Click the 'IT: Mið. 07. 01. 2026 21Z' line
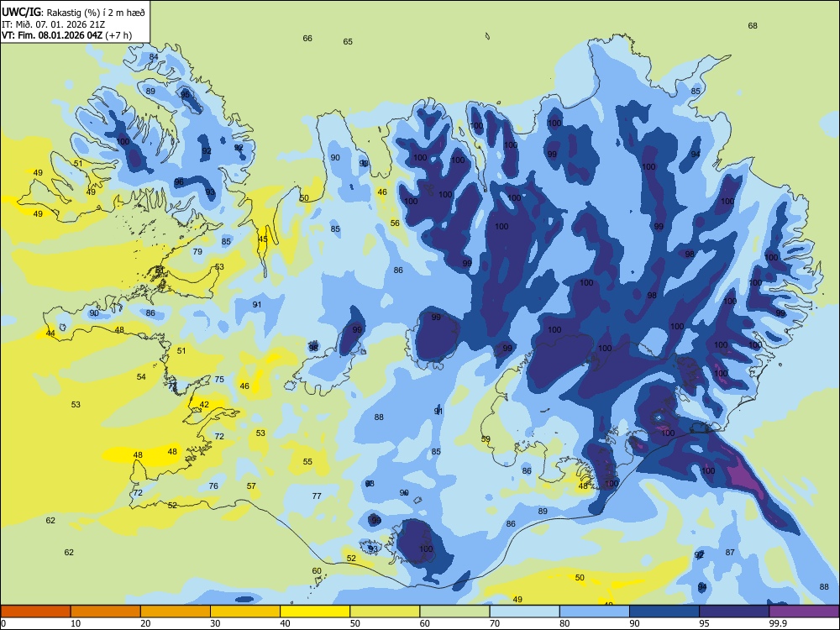This screenshot has height=630, width=840. (53, 24)
